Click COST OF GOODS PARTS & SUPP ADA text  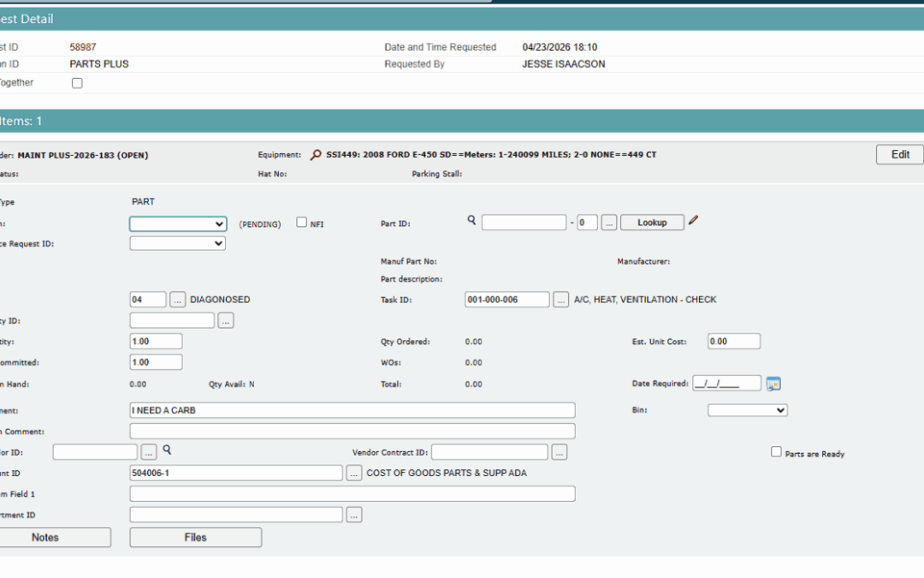(447, 473)
